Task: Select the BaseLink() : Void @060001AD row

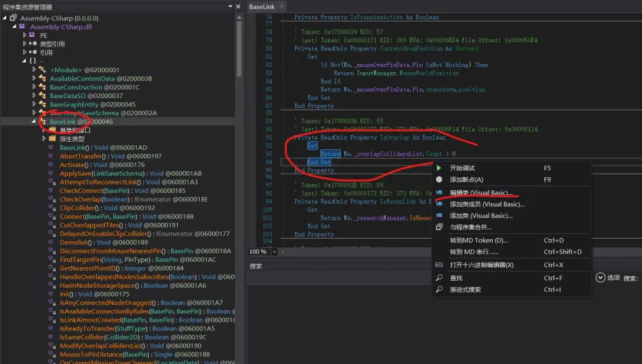Action: click(104, 147)
